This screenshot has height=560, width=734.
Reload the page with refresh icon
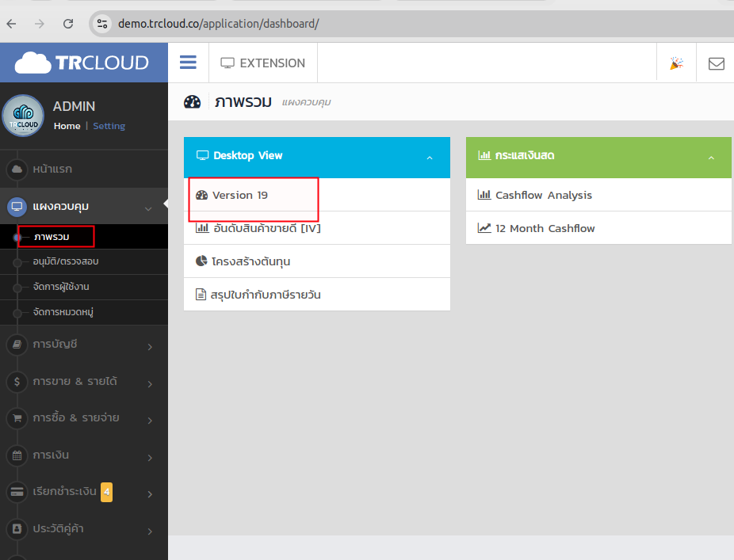(68, 24)
